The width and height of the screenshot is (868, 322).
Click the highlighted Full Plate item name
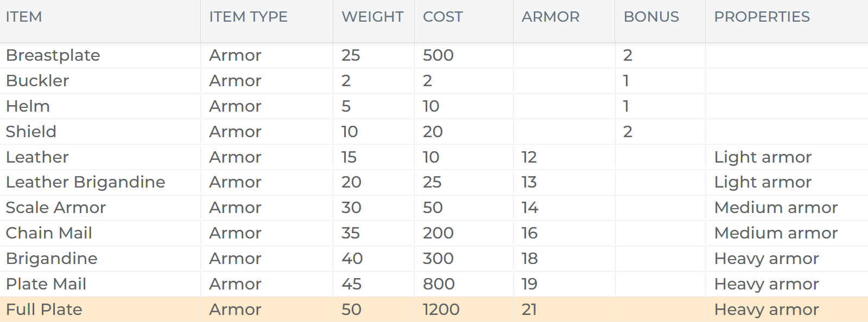coord(44,310)
